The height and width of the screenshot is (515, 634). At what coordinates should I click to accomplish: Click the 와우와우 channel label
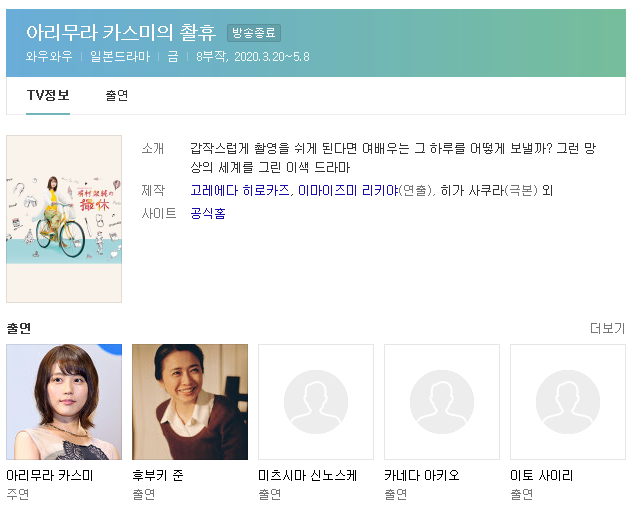point(49,56)
